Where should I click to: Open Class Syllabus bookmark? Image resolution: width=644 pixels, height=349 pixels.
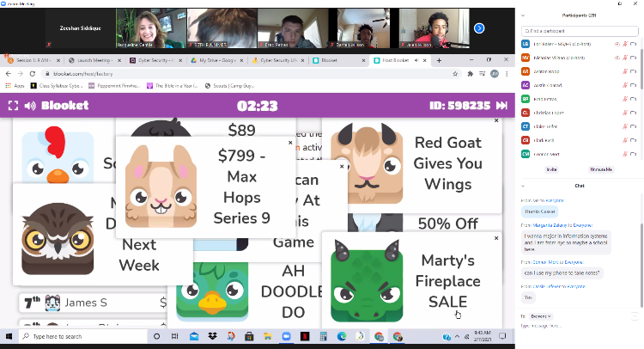pyautogui.click(x=57, y=86)
